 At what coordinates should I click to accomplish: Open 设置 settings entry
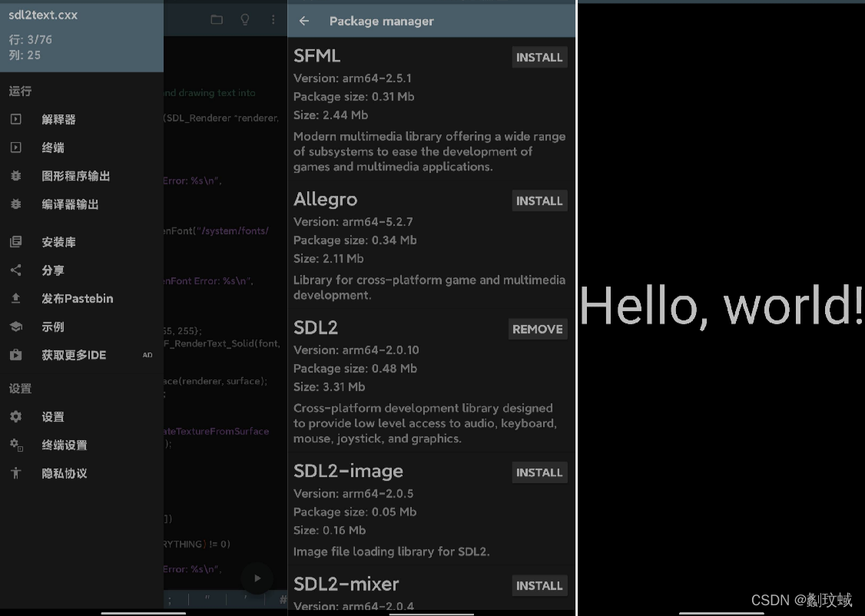point(81,416)
